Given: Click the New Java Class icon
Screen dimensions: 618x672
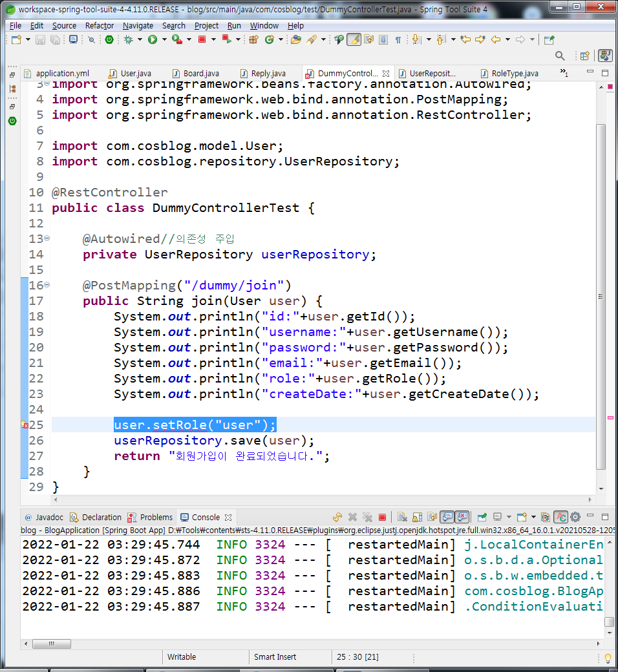Looking at the screenshot, I should coord(270,40).
